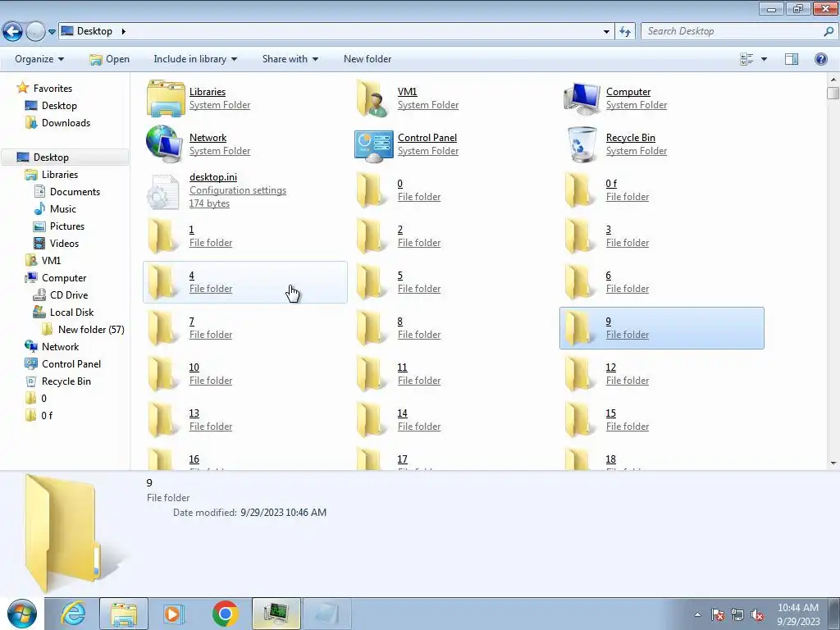Open the More view options arrow

click(x=764, y=59)
